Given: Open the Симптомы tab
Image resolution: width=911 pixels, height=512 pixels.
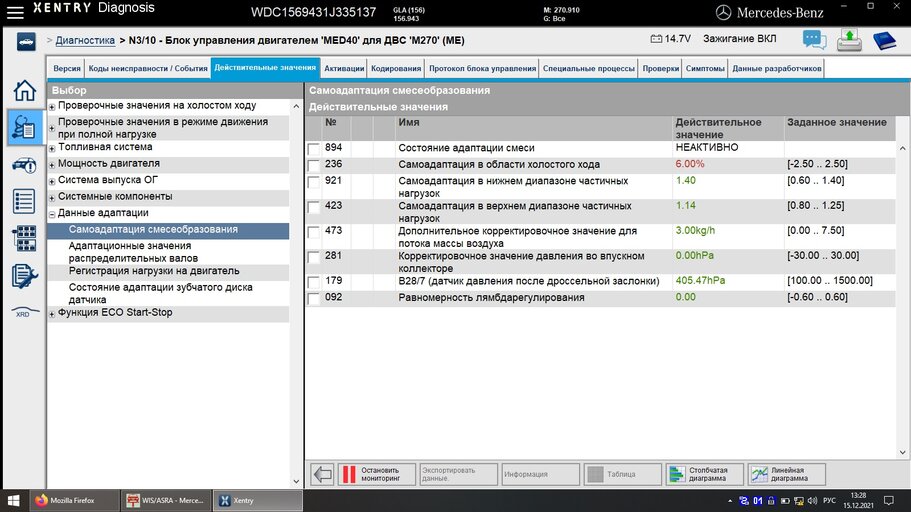Looking at the screenshot, I should (705, 69).
